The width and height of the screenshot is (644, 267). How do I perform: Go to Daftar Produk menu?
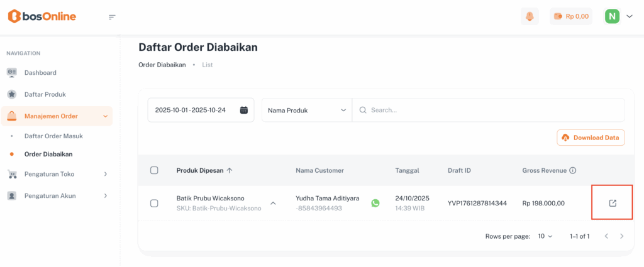45,94
